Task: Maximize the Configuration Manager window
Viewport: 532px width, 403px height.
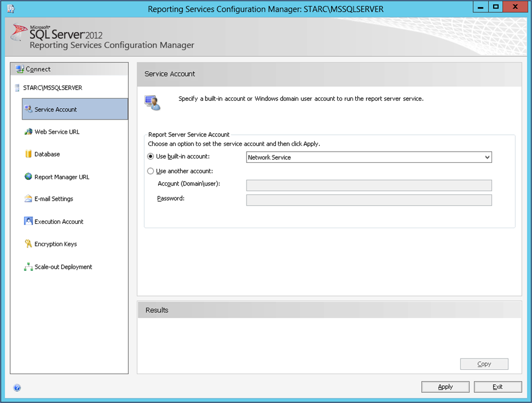Action: (x=496, y=7)
